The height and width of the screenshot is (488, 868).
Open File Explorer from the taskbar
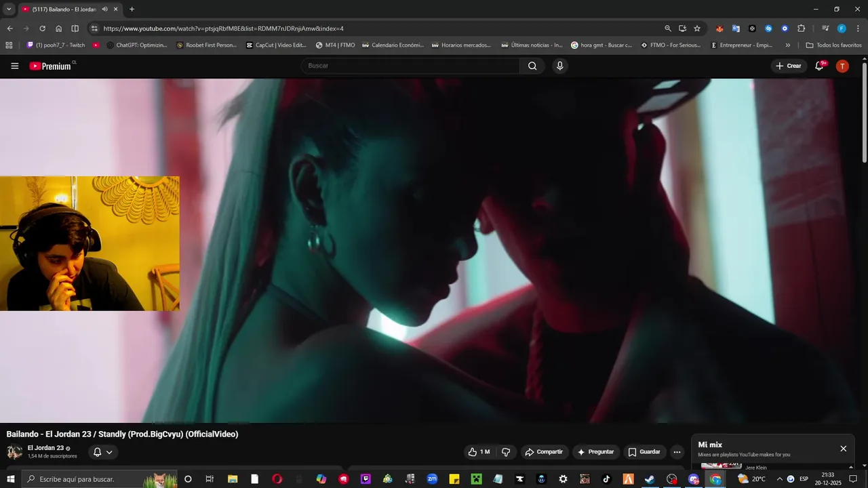point(233,479)
